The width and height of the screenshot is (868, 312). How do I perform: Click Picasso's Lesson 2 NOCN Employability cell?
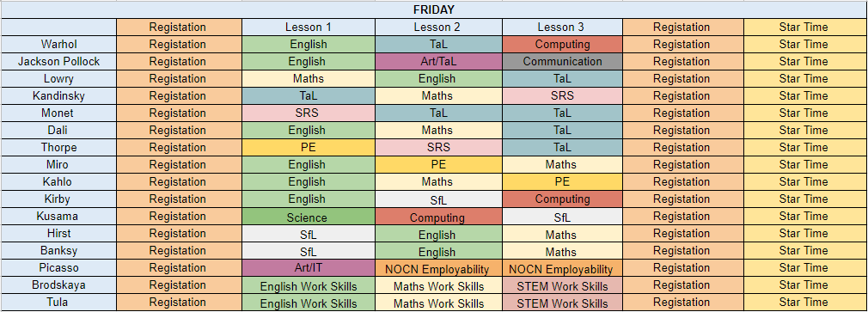click(439, 268)
